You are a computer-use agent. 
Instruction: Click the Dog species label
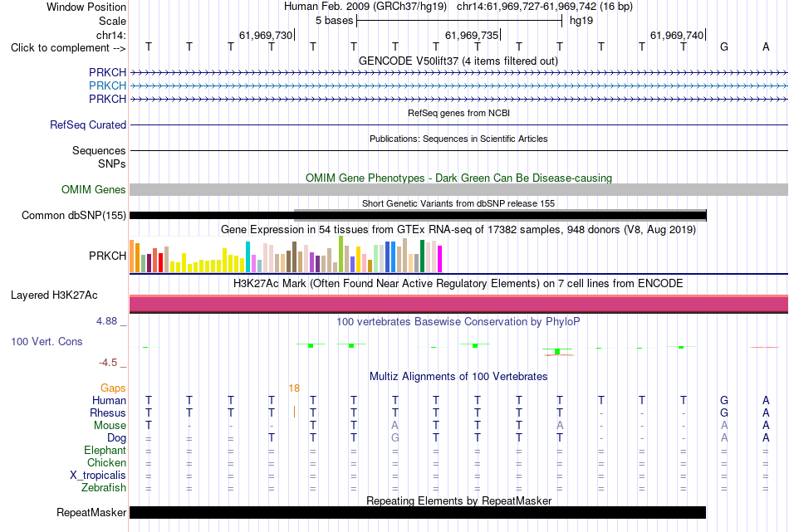(116, 438)
